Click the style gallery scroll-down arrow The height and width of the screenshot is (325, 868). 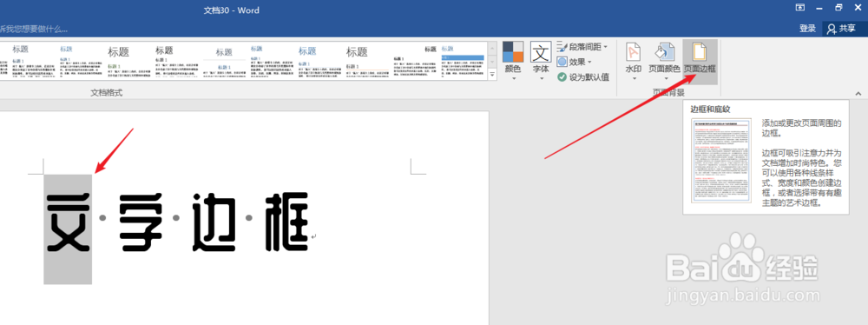493,61
